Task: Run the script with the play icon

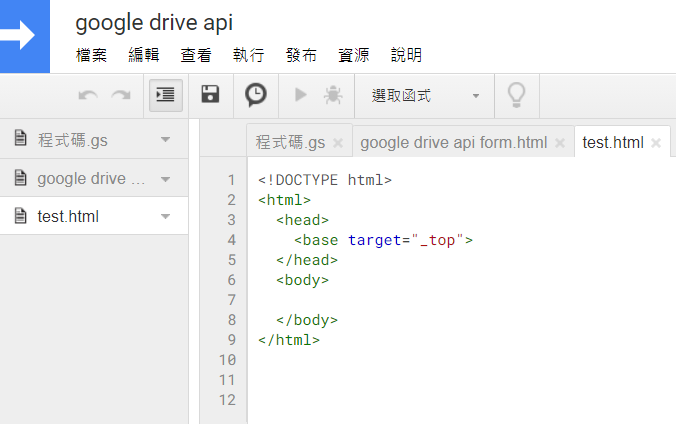Action: (300, 94)
